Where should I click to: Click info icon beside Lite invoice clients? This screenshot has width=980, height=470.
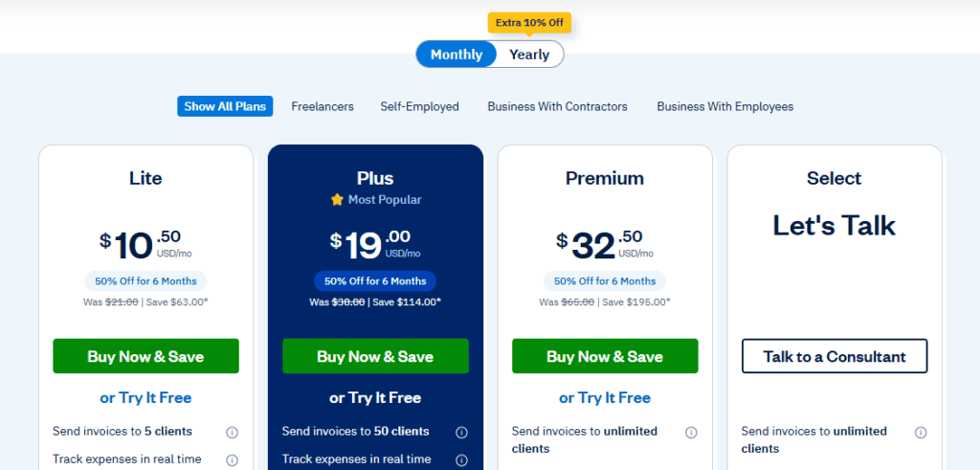(232, 432)
